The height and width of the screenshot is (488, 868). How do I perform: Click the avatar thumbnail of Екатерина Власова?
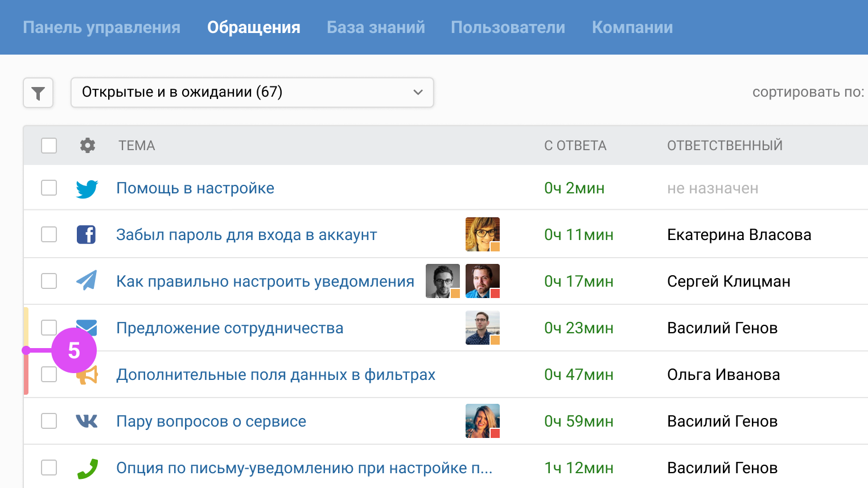coord(482,234)
